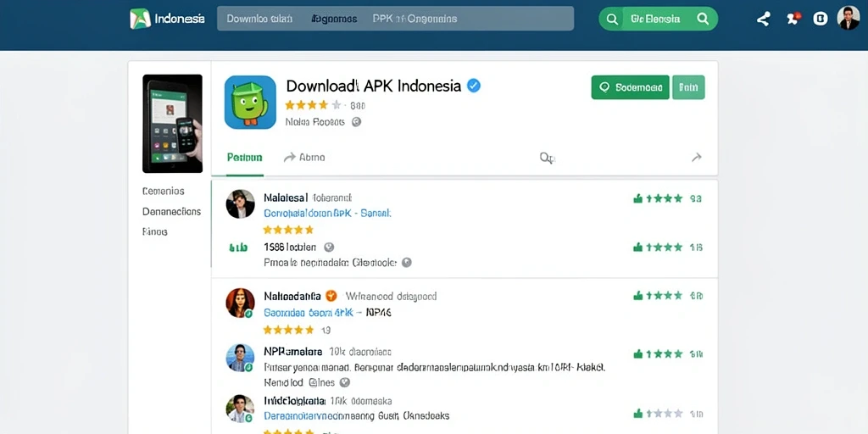Viewport: 868px width, 434px height.
Task: Open the Daraonoitarvnodmaeang Gust link
Action: pos(357,415)
